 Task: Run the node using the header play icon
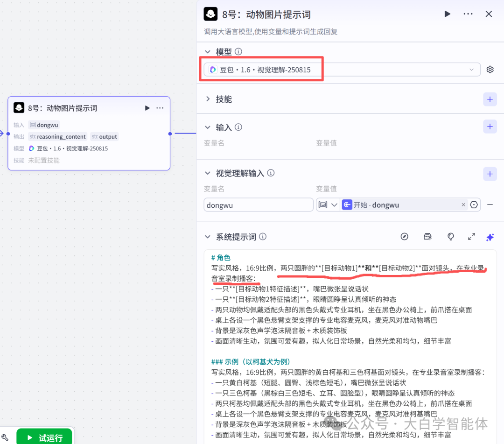tap(447, 14)
